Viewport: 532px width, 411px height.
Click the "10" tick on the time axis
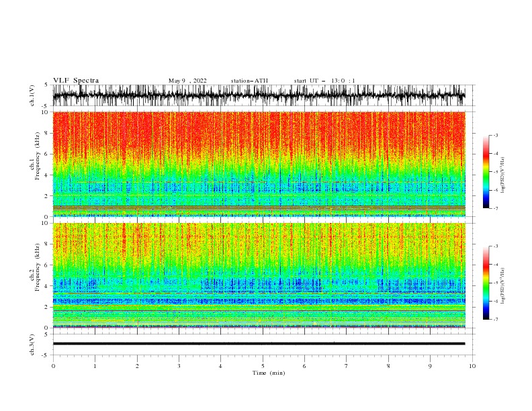tap(472, 366)
